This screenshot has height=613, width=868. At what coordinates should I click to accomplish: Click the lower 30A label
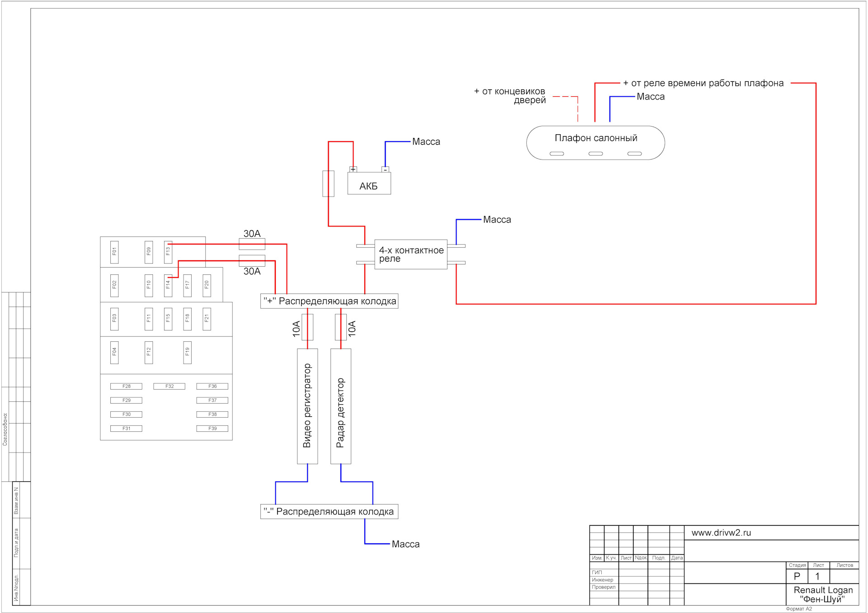pos(252,271)
